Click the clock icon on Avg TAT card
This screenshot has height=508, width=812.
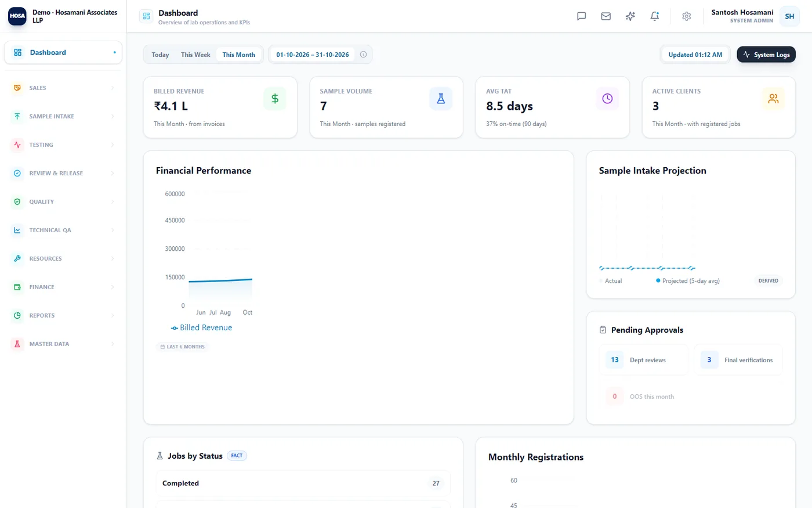coord(607,99)
